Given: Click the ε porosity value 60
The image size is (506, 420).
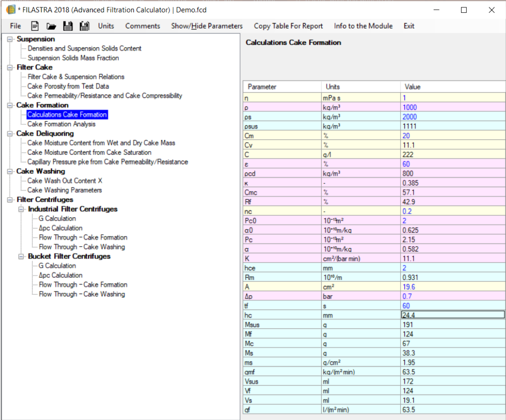Looking at the screenshot, I should [x=453, y=164].
